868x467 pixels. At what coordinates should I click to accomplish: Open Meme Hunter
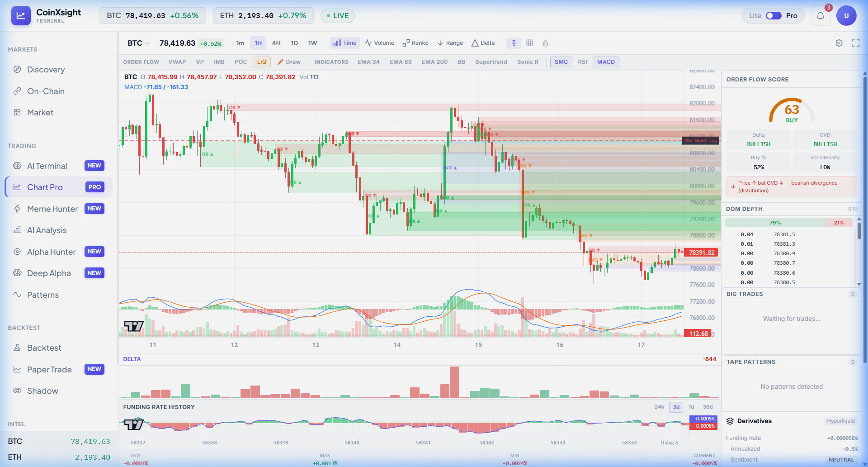point(59,209)
